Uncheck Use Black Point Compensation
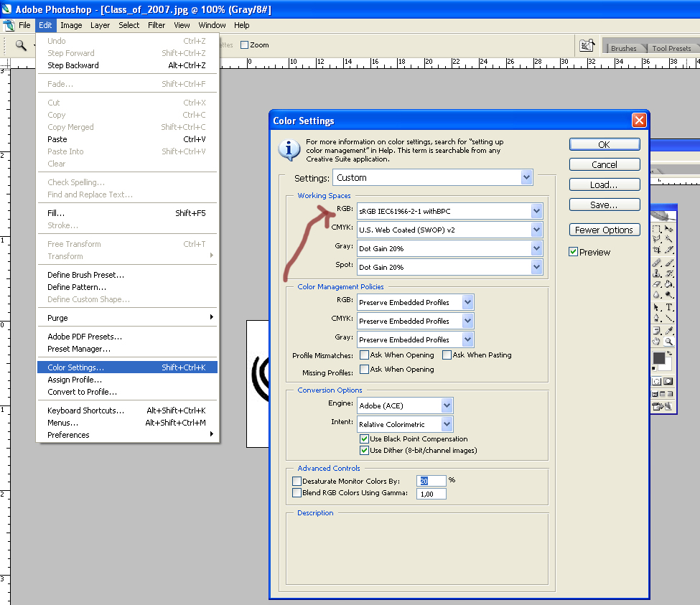This screenshot has width=700, height=605. tap(364, 439)
